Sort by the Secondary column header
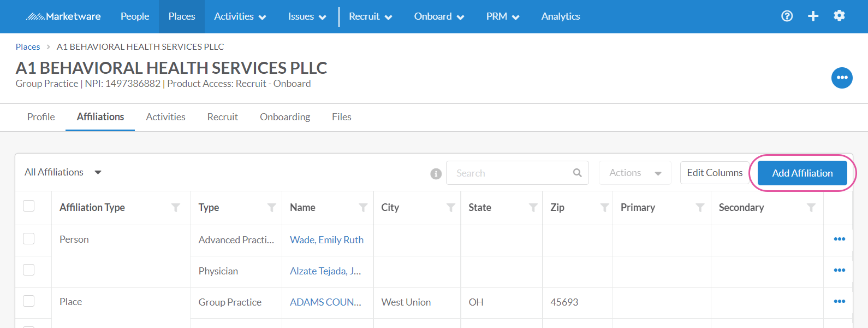 coord(741,208)
